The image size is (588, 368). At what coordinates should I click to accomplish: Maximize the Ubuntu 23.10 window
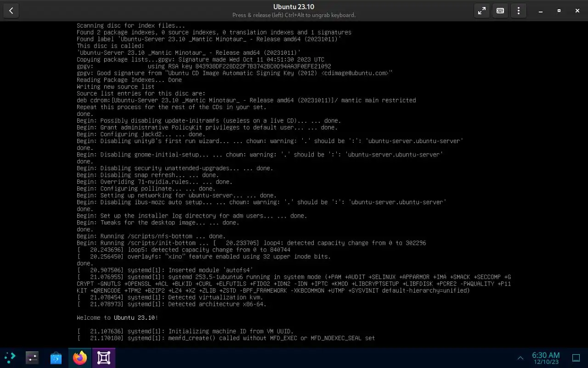point(559,11)
